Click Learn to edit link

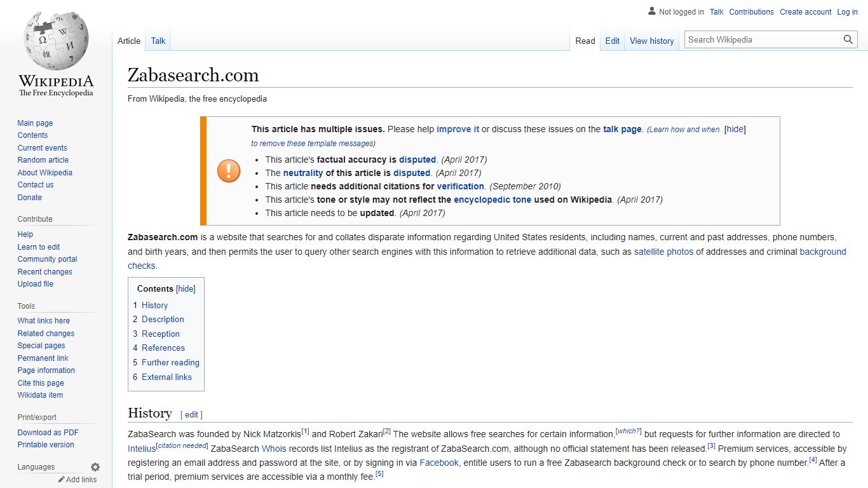(39, 247)
